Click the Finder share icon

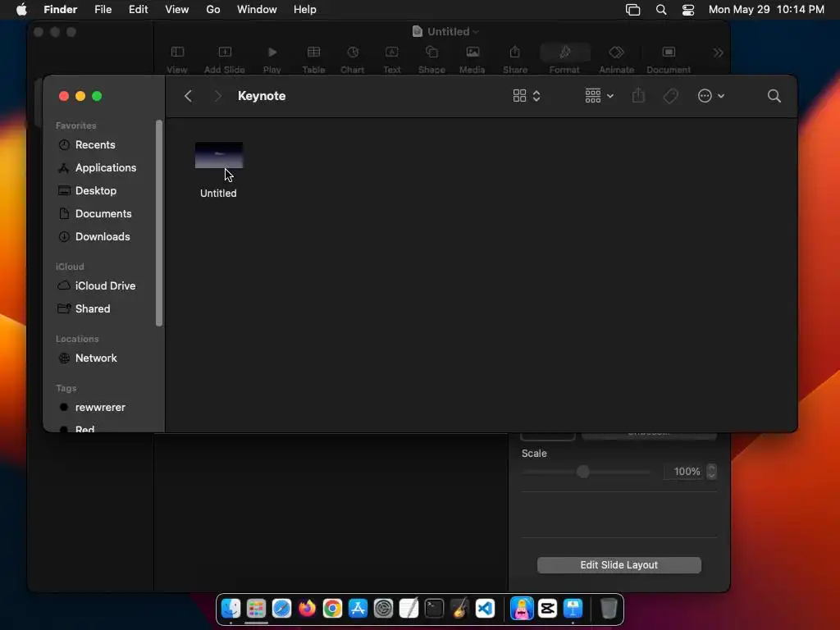638,96
